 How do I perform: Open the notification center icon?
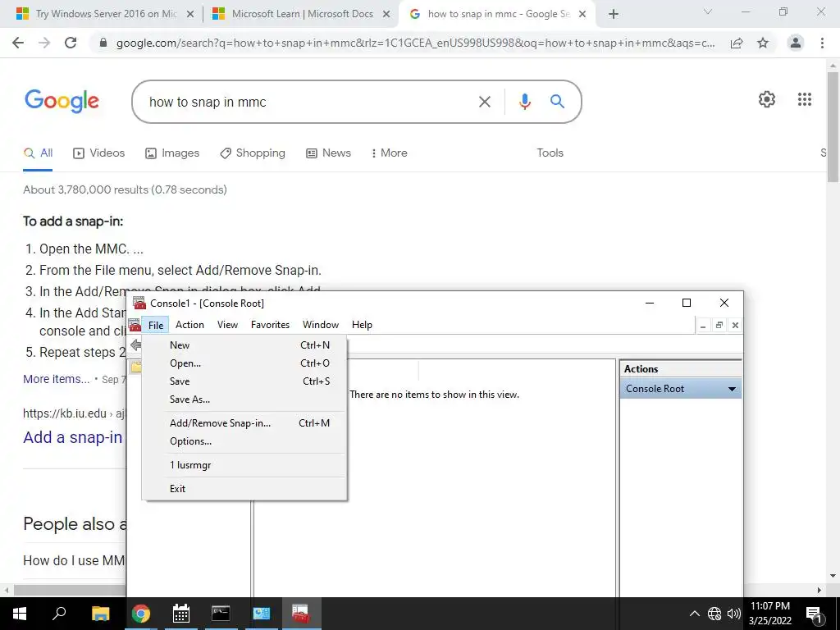click(x=814, y=614)
